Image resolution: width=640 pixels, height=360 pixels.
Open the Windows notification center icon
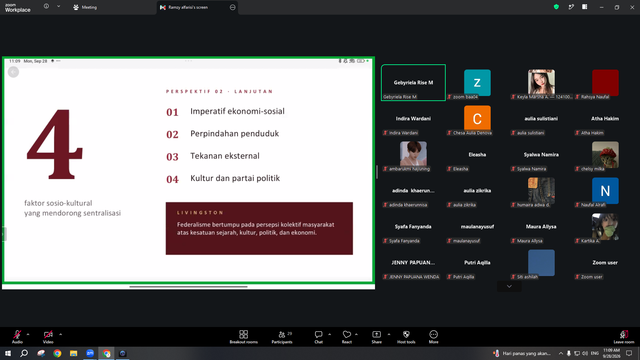point(629,353)
